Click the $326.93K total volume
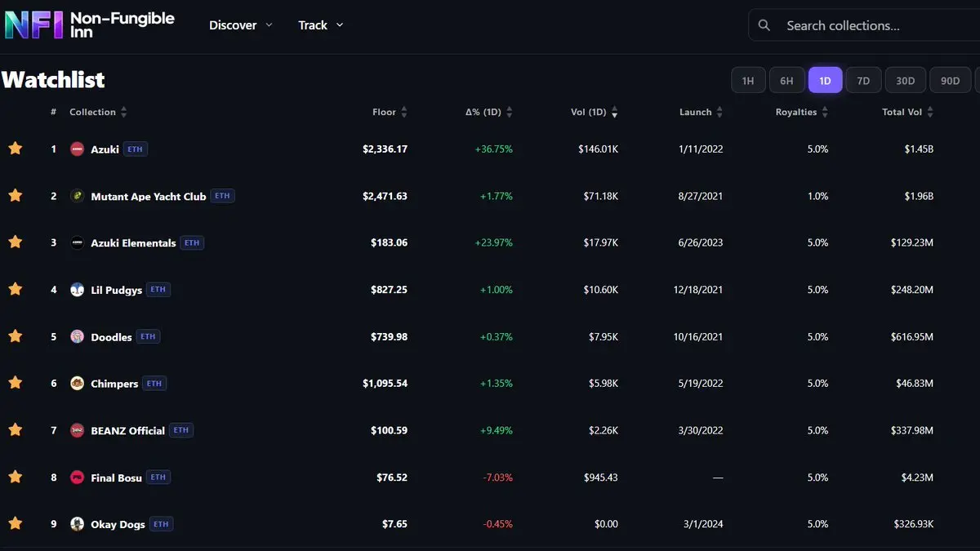The height and width of the screenshot is (551, 980). click(912, 524)
